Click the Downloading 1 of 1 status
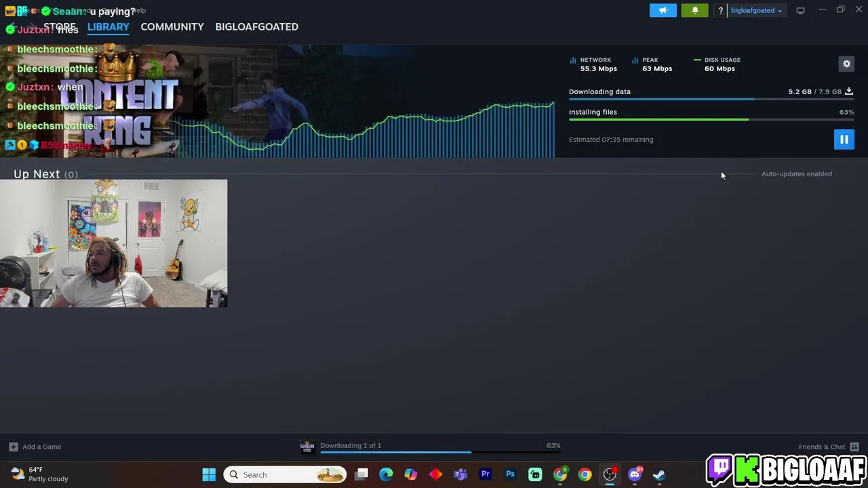Image resolution: width=868 pixels, height=488 pixels. point(351,445)
